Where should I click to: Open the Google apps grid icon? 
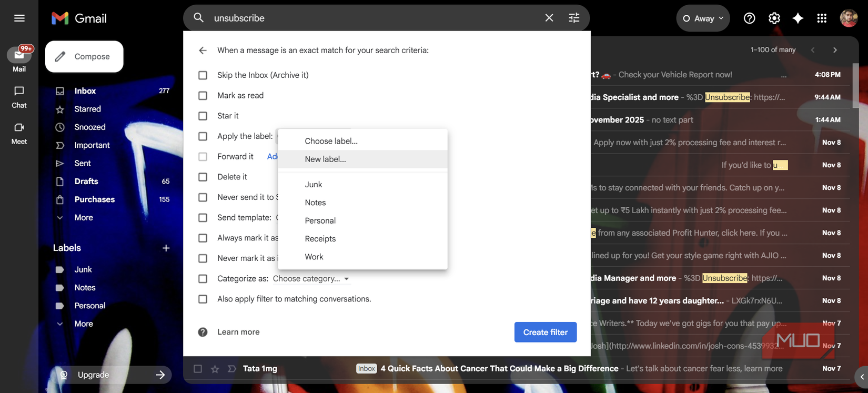click(822, 18)
